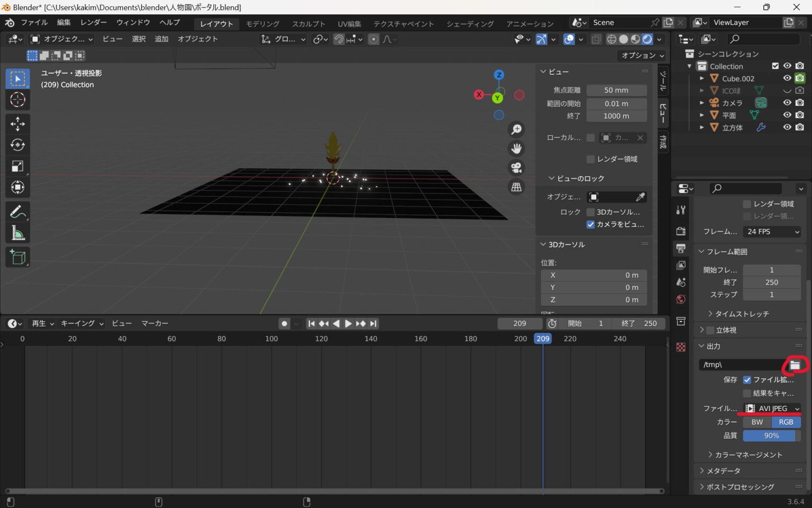Open the Scene properties tab
The height and width of the screenshot is (508, 812).
(681, 282)
